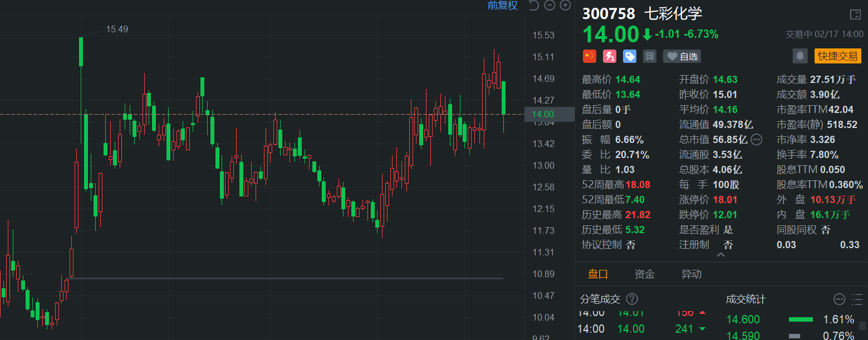Image resolution: width=868 pixels, height=340 pixels.
Task: Open the stock detail panel layout icon
Action: (855, 14)
